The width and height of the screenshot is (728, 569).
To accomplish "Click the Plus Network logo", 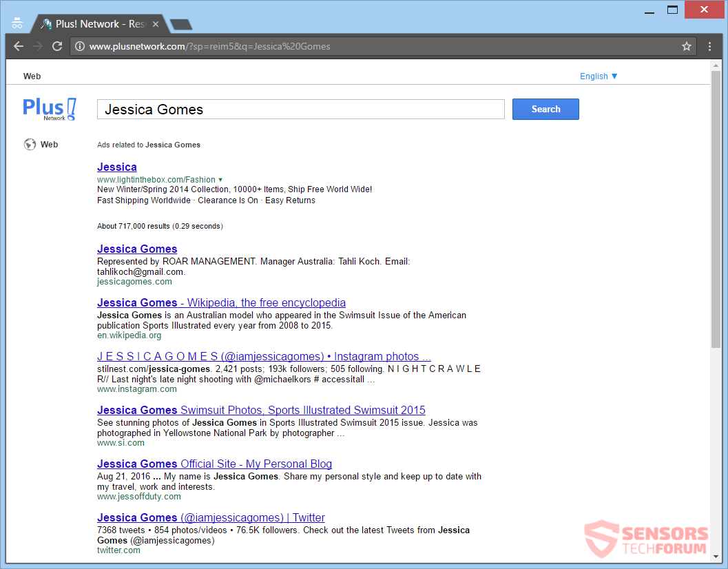I will click(x=50, y=109).
